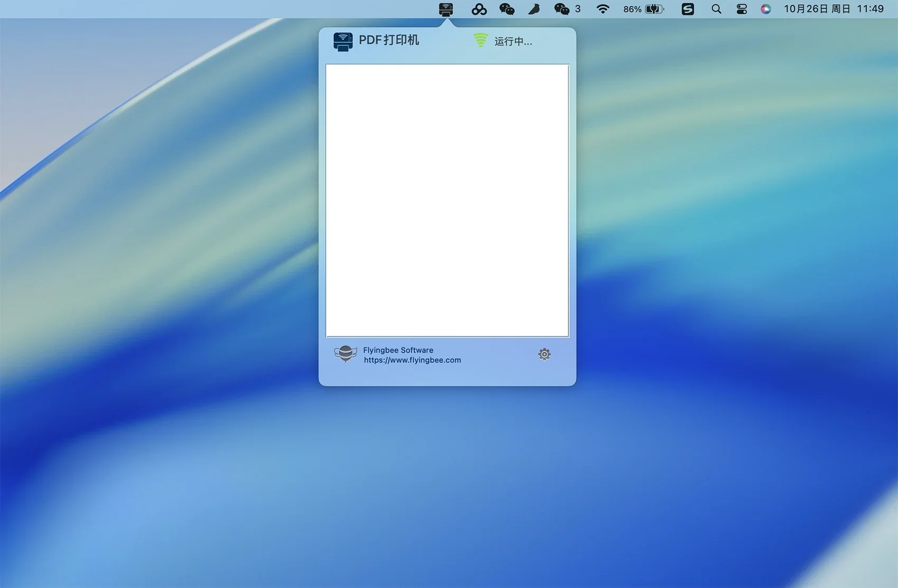Screen dimensions: 898x588
Task: Open Control Center from the menu bar
Action: [x=742, y=9]
